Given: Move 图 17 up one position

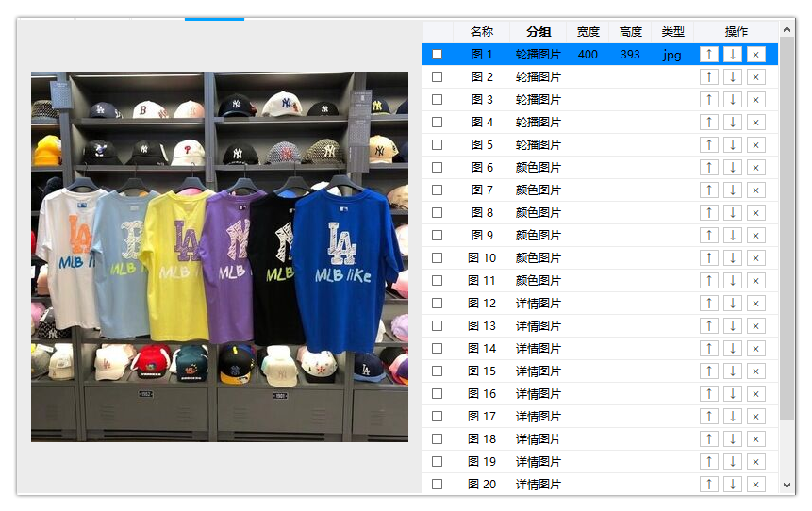Looking at the screenshot, I should (x=708, y=417).
